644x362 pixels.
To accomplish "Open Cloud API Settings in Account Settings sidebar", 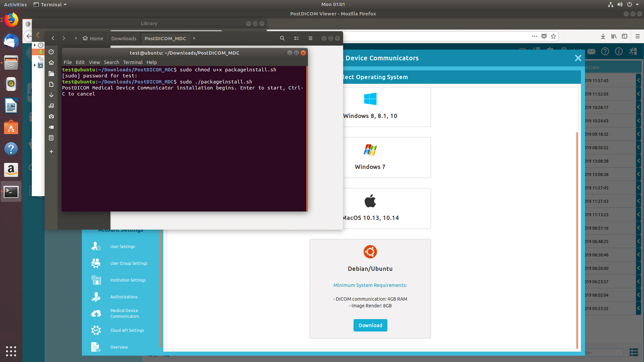I will click(127, 330).
